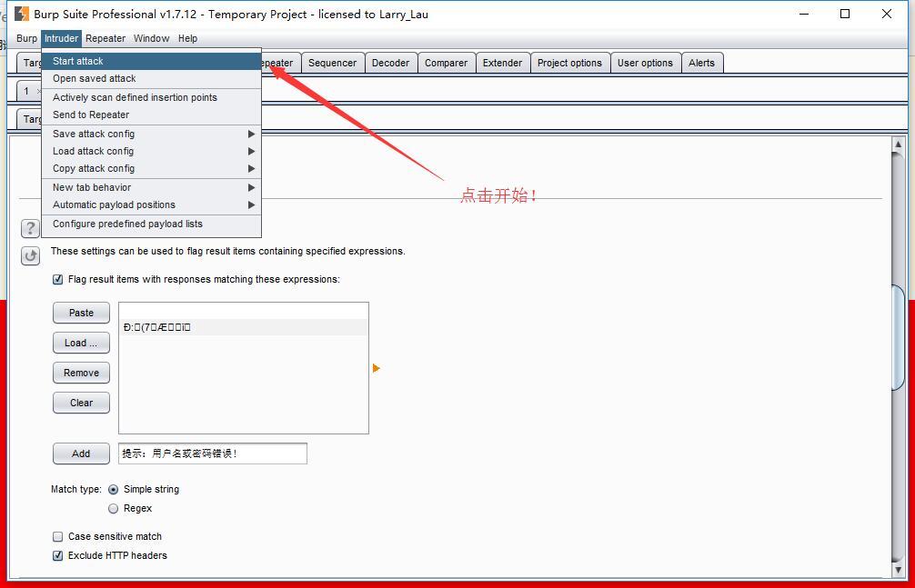Switch to the Extender tab
This screenshot has width=915, height=588.
(502, 63)
